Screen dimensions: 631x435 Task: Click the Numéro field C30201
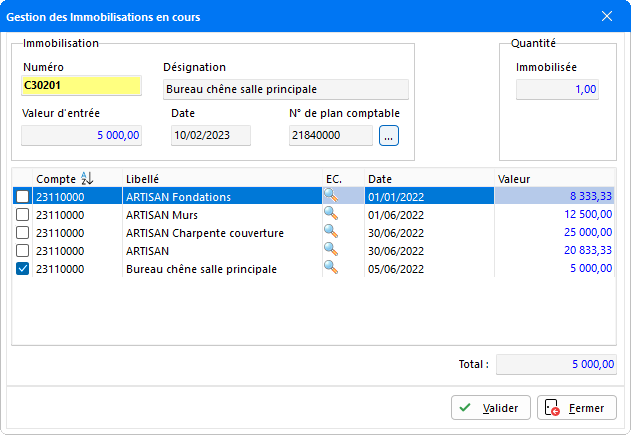click(x=83, y=87)
